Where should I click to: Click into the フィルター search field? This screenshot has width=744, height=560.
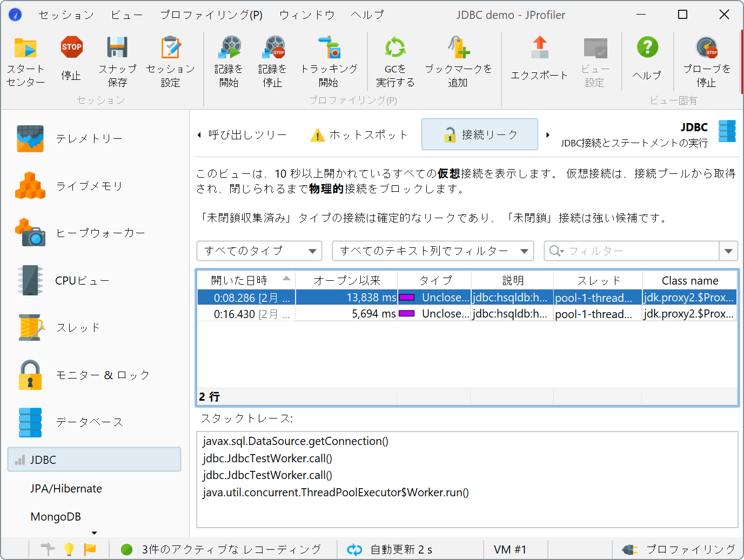643,251
